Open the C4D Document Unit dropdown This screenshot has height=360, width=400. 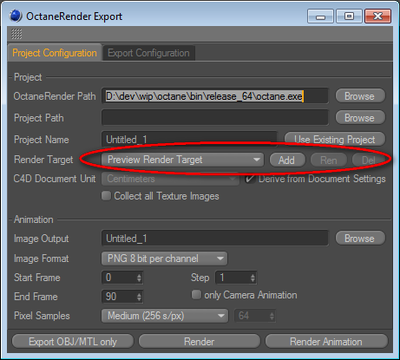click(x=170, y=179)
